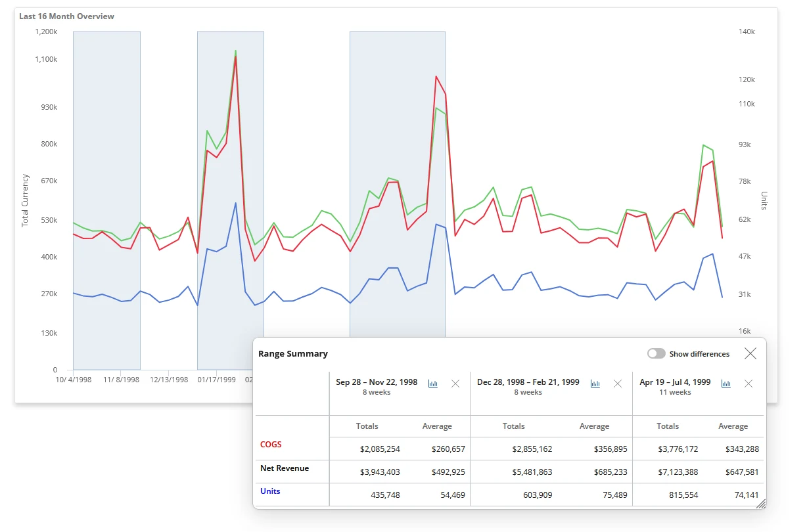The width and height of the screenshot is (807, 532).
Task: Grab the Range Summary resize handle corner
Action: tap(761, 503)
